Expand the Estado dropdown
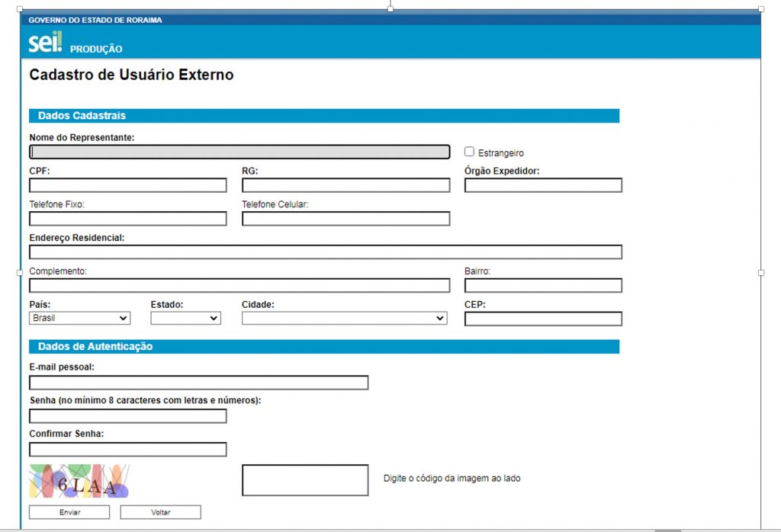781x532 pixels. [185, 319]
